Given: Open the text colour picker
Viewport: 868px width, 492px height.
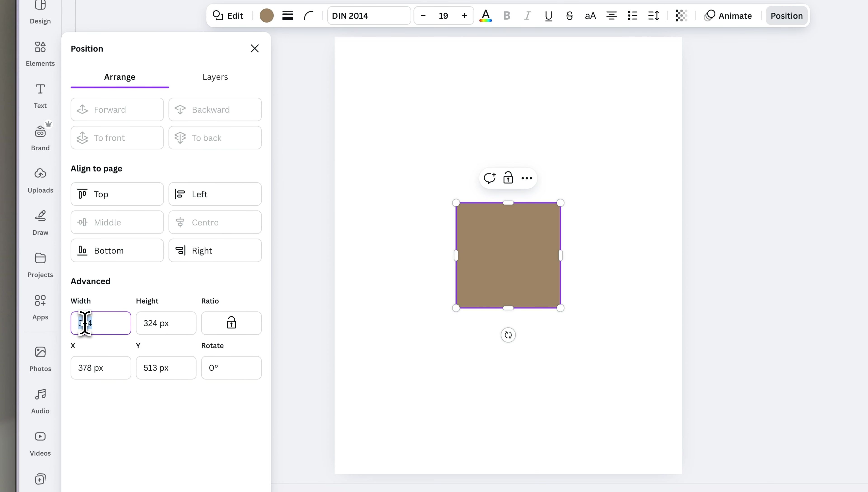Looking at the screenshot, I should click(485, 16).
